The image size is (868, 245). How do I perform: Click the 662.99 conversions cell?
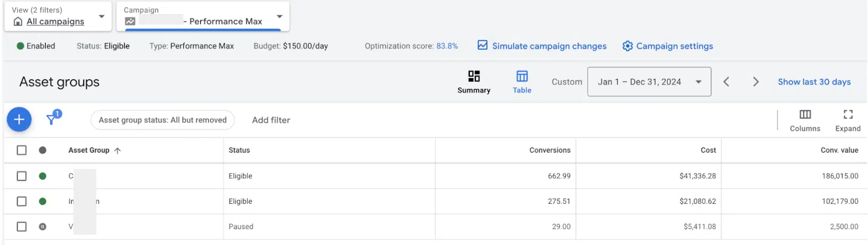coord(559,176)
